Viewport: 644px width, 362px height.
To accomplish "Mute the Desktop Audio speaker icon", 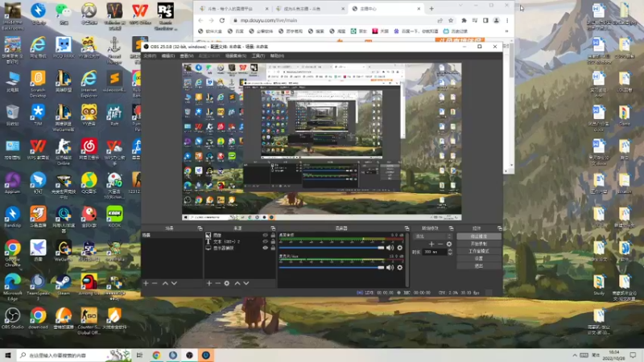I will click(390, 248).
